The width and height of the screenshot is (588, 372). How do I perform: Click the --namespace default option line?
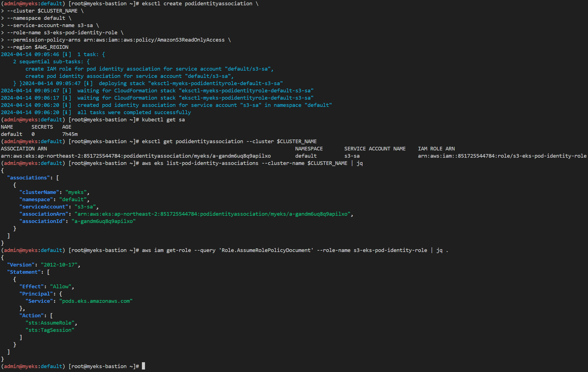tap(39, 18)
